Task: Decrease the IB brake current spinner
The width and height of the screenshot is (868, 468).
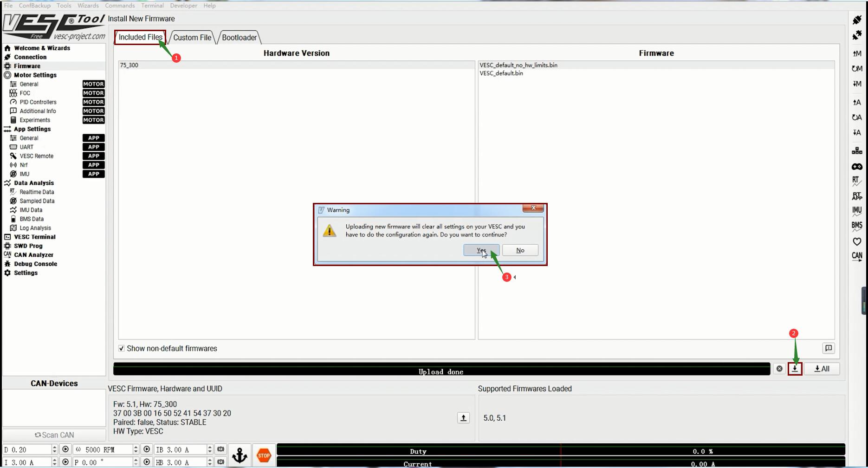Action: pyautogui.click(x=210, y=452)
